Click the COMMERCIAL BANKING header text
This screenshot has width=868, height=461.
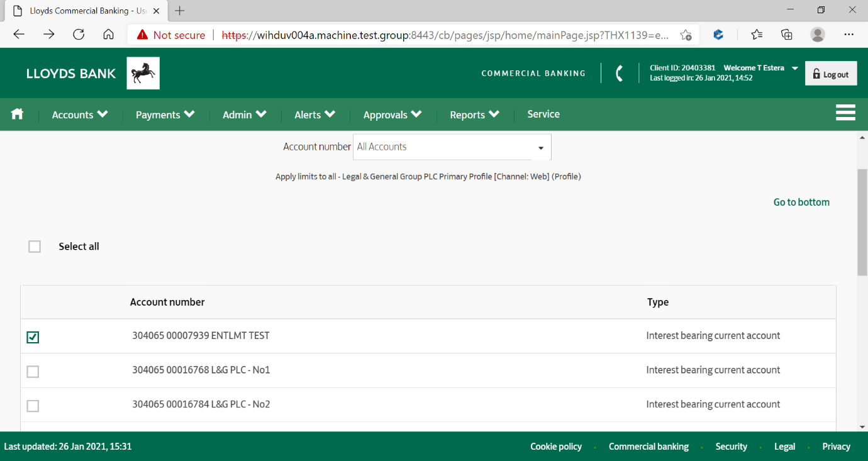coord(533,74)
